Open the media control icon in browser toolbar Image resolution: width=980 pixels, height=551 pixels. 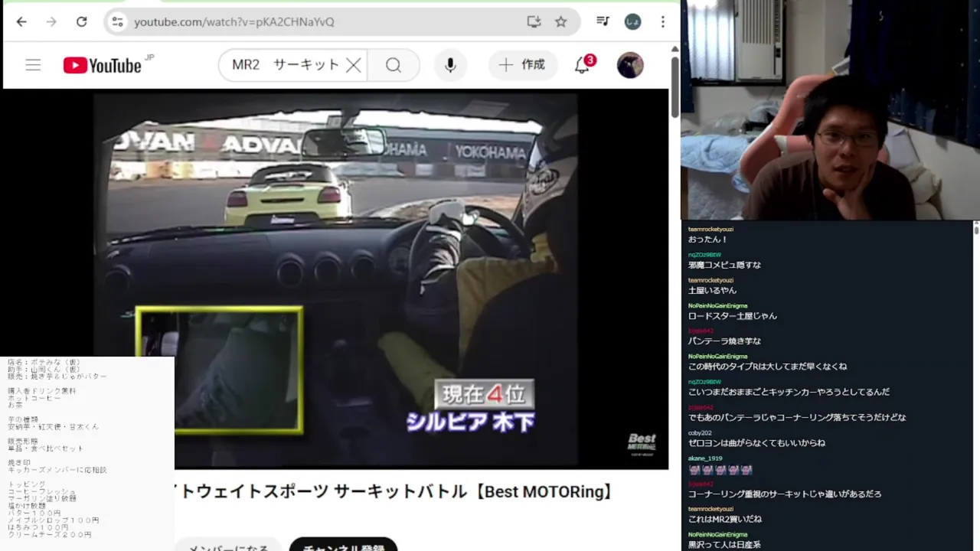[603, 21]
